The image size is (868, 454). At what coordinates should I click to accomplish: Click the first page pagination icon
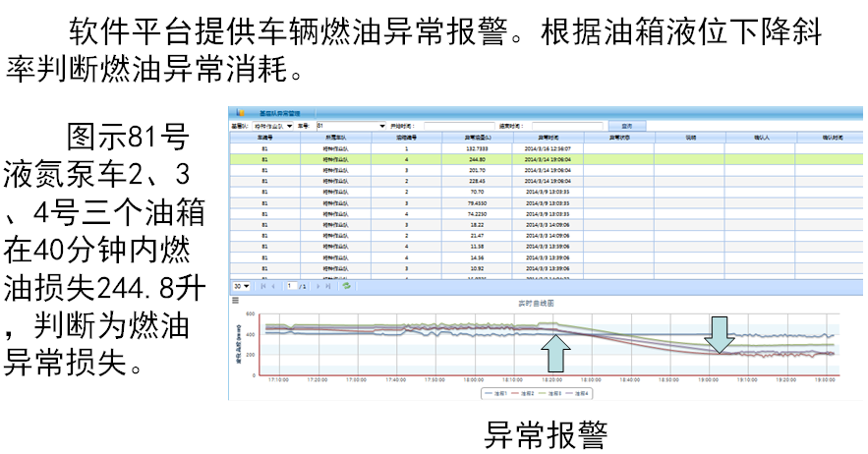click(261, 286)
